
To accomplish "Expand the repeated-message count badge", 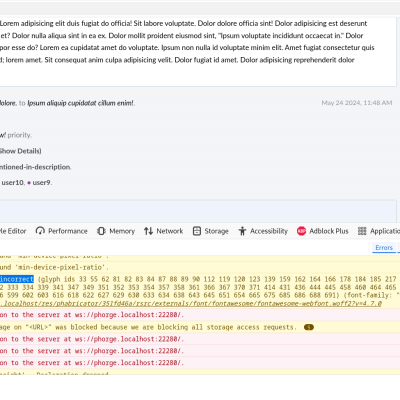I will 309,327.
